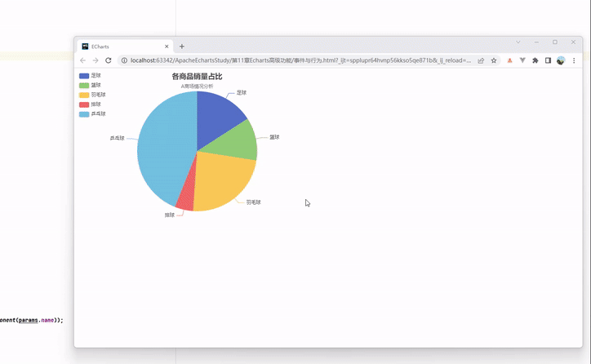Screen dimensions: 591x364
Task: Go back with the browser back arrow
Action: [x=83, y=60]
